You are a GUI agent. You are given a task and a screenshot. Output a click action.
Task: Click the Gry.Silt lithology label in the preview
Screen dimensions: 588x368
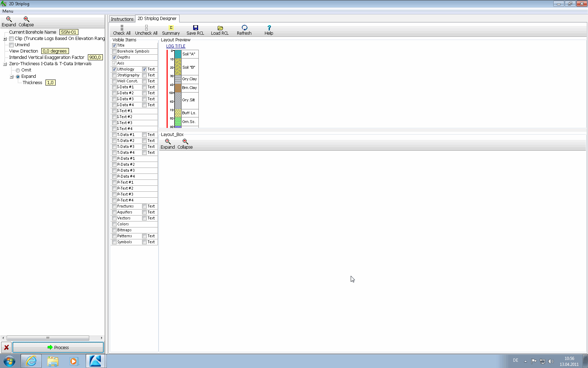(188, 100)
